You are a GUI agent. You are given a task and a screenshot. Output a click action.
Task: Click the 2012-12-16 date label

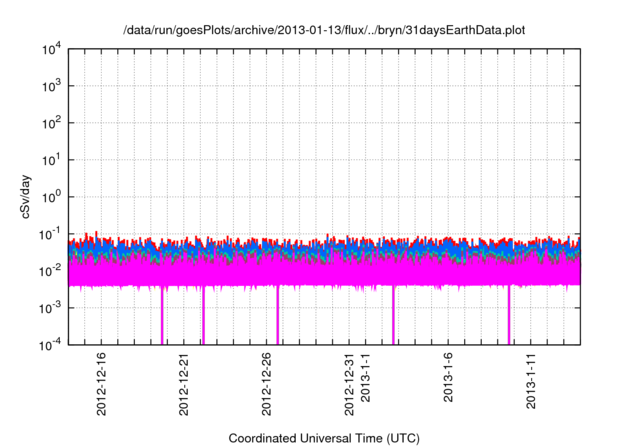[101, 384]
